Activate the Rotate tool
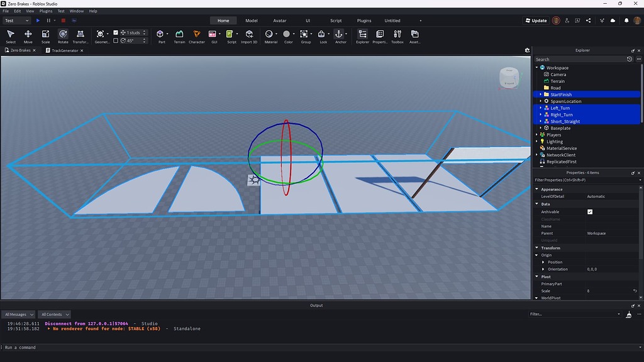 [x=63, y=36]
